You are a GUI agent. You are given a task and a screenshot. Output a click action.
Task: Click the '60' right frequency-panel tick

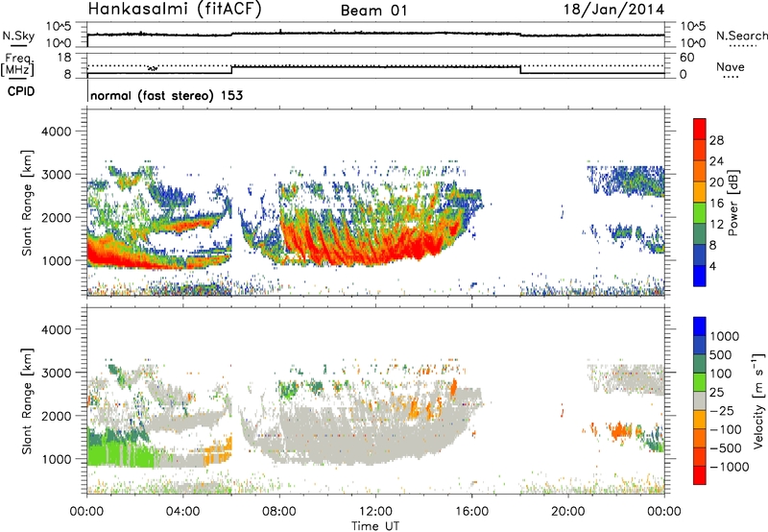pos(686,58)
